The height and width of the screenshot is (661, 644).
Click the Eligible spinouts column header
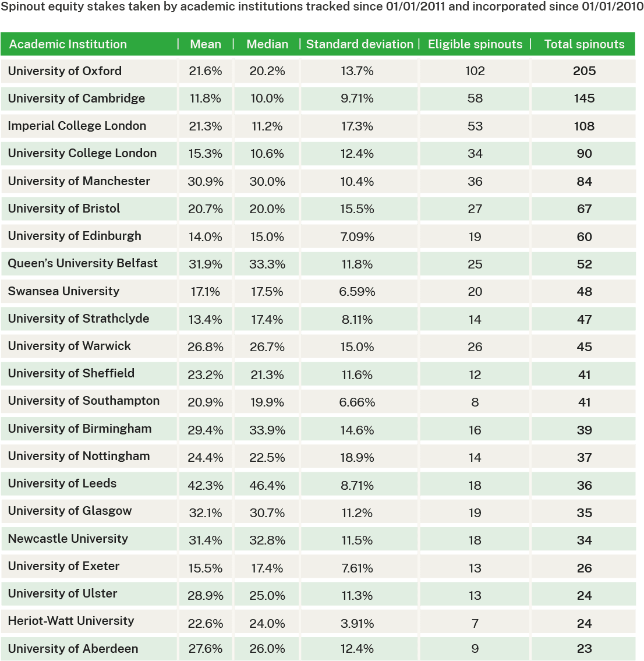[x=475, y=44]
